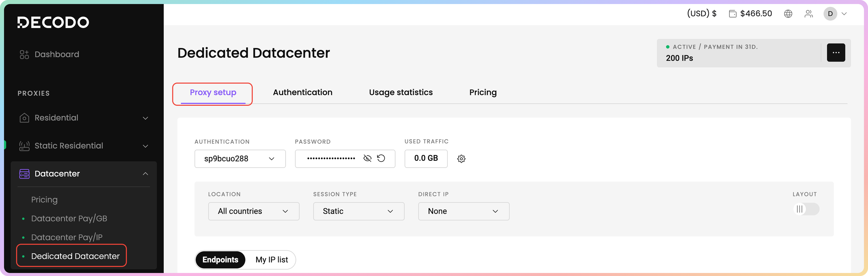The width and height of the screenshot is (868, 276).
Task: Click the Decodo logo
Action: (53, 22)
